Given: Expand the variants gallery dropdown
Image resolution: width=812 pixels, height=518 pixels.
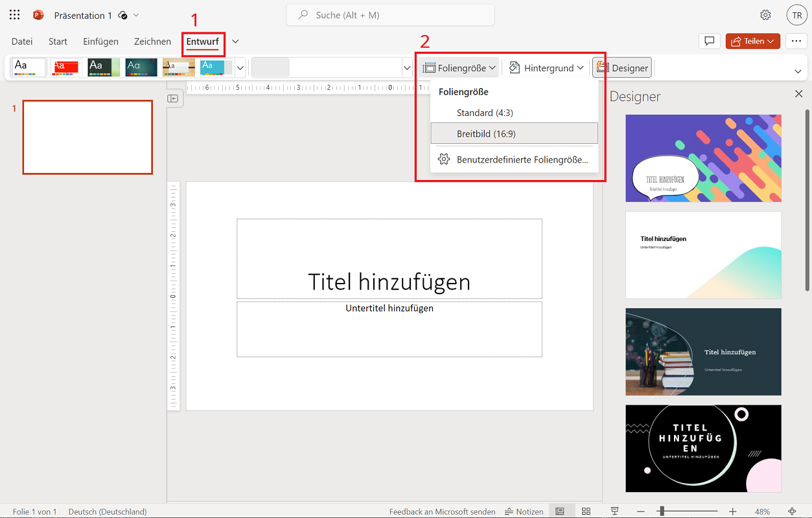Looking at the screenshot, I should [x=407, y=67].
